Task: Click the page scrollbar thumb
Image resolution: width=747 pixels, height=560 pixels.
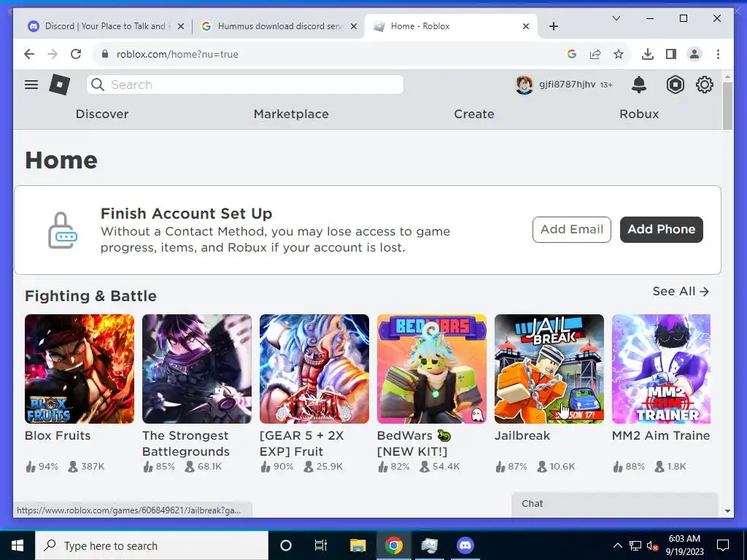Action: click(727, 105)
